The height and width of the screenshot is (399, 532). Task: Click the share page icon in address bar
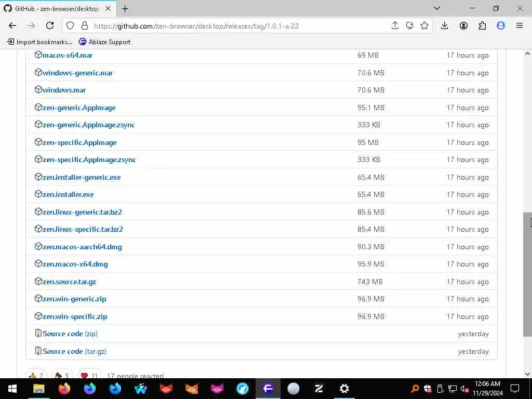coord(395,25)
